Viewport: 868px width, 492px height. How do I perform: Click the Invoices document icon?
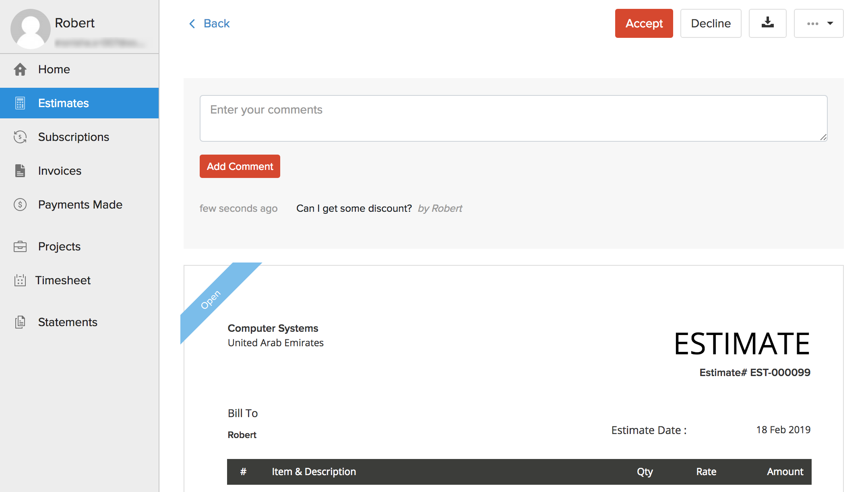click(20, 171)
